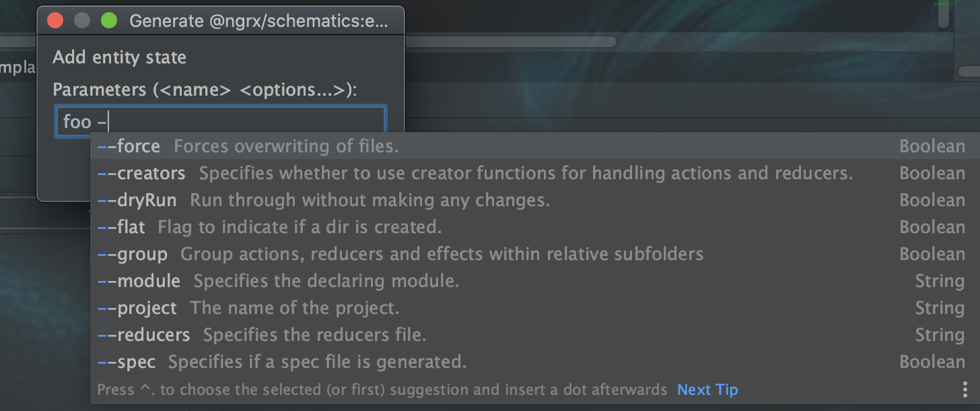Viewport: 980px width, 411px height.
Task: Click the Boolean type label beside --force
Action: (932, 146)
